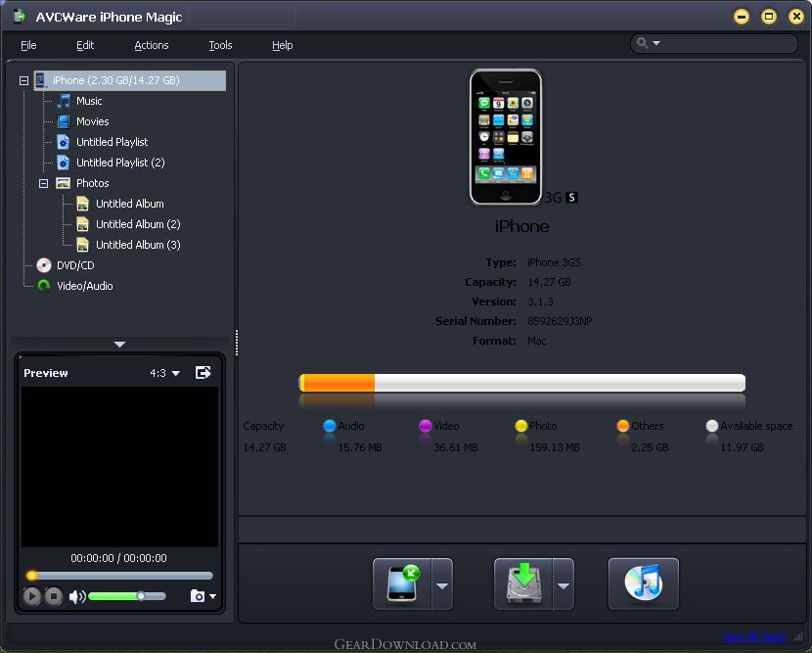Click the Type value iPhone 3GS
Image resolution: width=812 pixels, height=653 pixels.
(x=554, y=262)
